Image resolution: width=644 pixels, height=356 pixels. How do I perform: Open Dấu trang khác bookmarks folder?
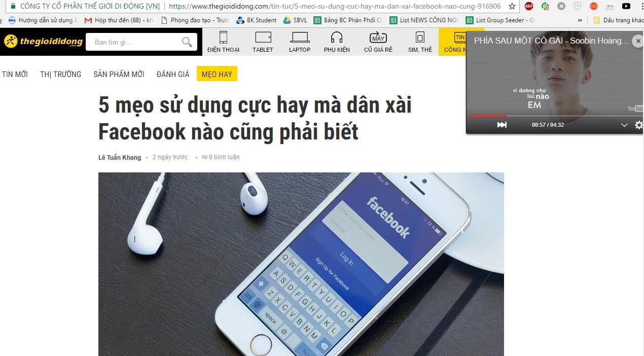pos(618,20)
